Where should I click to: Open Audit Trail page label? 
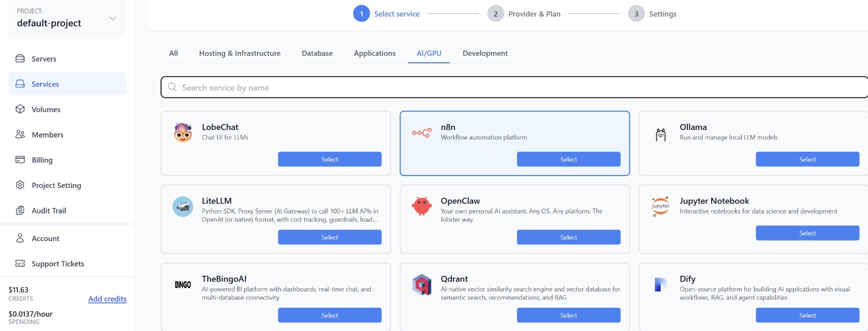pyautogui.click(x=49, y=211)
